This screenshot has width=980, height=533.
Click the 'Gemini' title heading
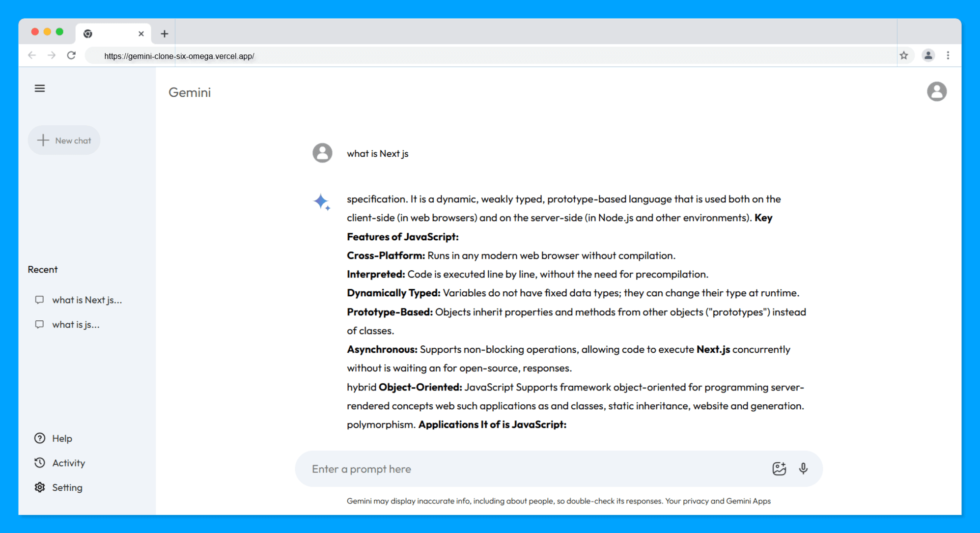[x=190, y=92]
